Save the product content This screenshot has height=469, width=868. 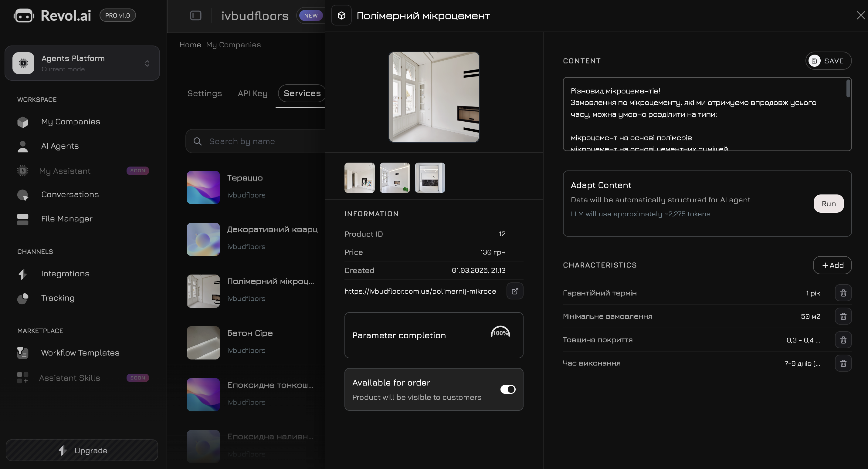(x=828, y=61)
